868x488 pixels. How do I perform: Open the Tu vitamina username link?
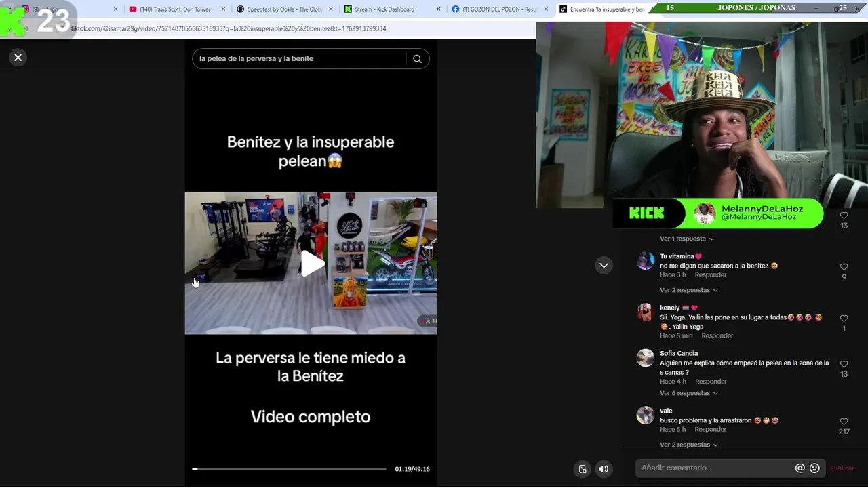click(x=681, y=256)
